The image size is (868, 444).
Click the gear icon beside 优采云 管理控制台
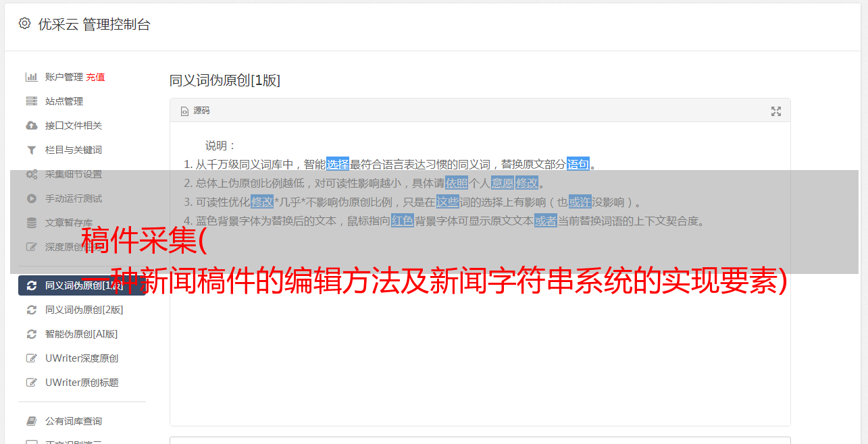[24, 24]
